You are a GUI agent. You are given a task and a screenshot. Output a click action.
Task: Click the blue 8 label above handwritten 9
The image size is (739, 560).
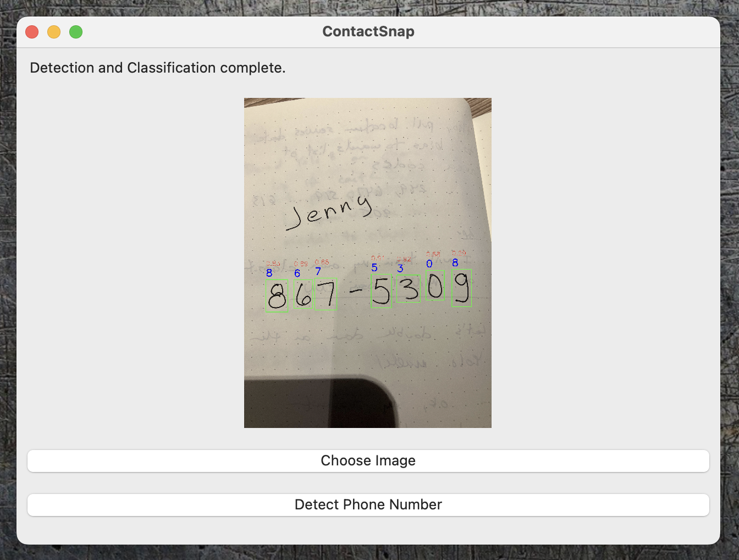click(x=455, y=263)
